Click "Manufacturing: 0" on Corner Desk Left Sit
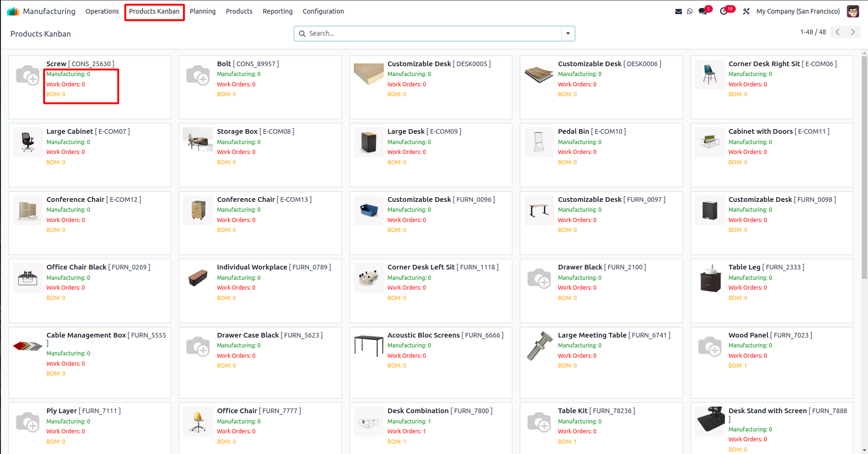The height and width of the screenshot is (454, 868). [x=409, y=278]
